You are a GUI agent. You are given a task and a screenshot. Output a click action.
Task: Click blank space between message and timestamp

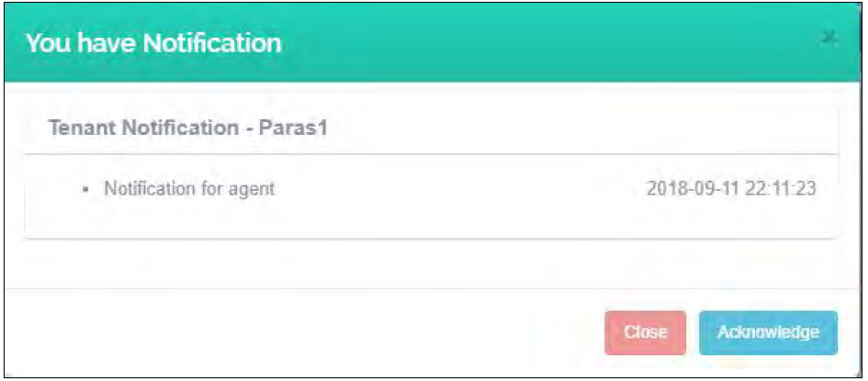(x=459, y=189)
